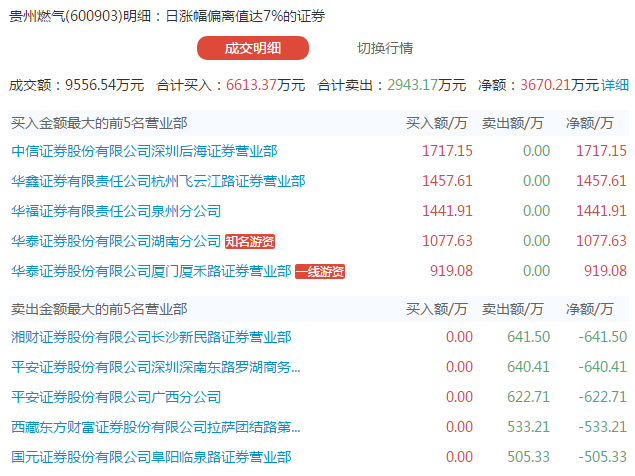Select the 成交明细 tab
635x476 pixels.
click(253, 48)
